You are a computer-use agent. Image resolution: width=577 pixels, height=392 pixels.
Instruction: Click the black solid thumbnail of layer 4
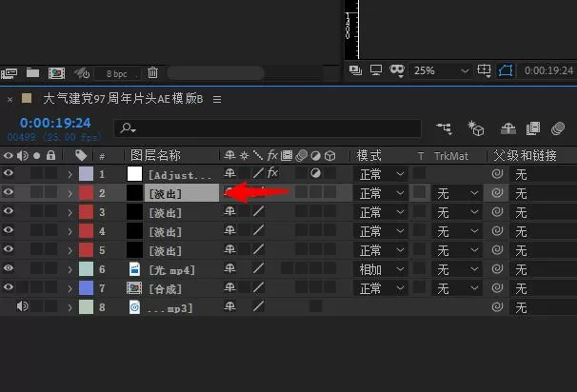point(134,231)
